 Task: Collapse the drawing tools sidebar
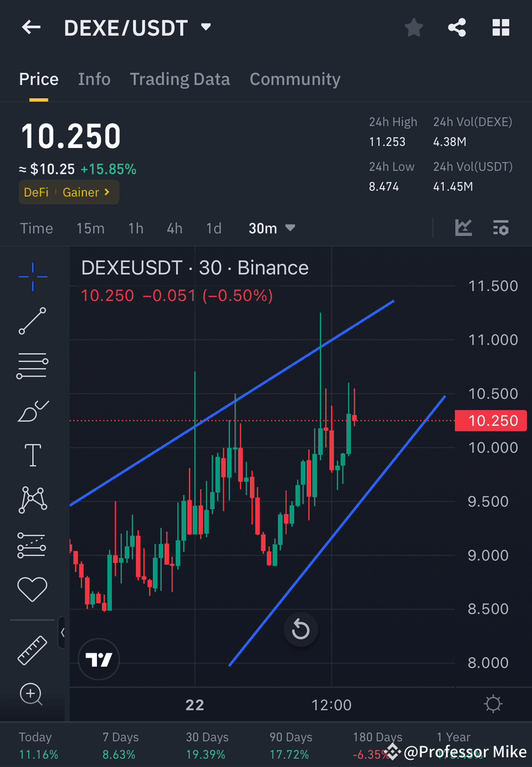63,633
